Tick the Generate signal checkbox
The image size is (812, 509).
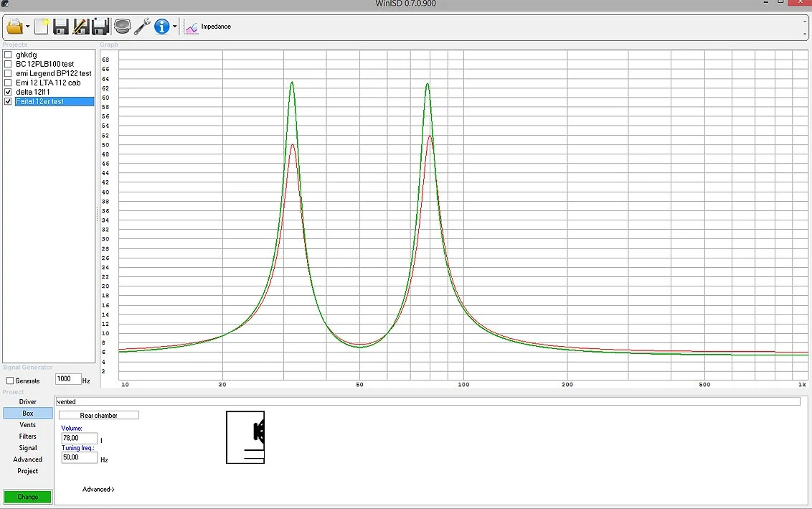click(x=10, y=380)
